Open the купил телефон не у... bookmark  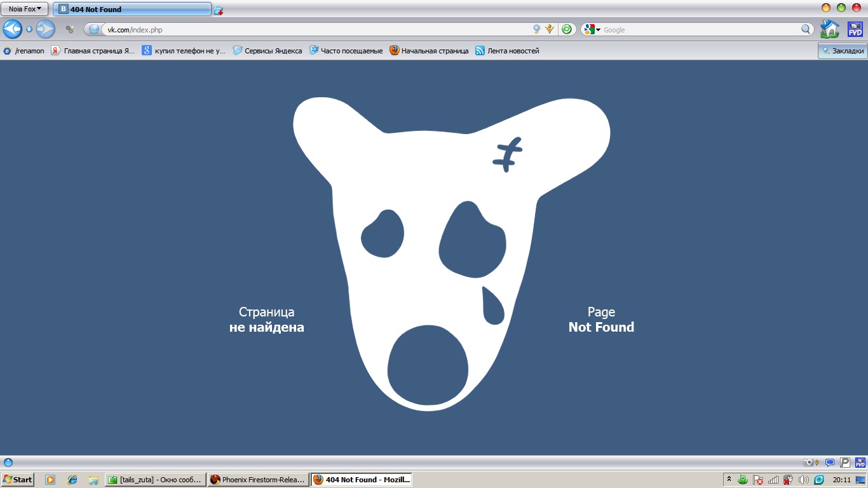184,51
